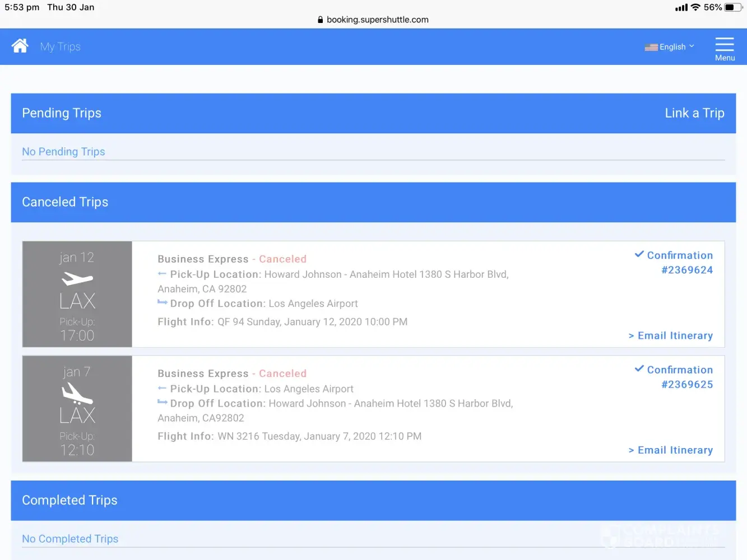Click the padlock icon beside the URL
Screen dimensions: 747x560
[321, 20]
